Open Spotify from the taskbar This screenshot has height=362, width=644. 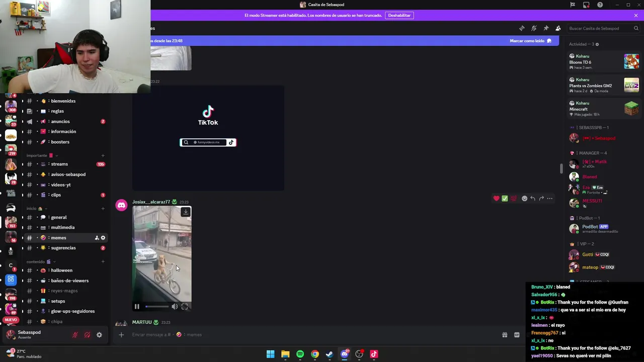pyautogui.click(x=300, y=354)
